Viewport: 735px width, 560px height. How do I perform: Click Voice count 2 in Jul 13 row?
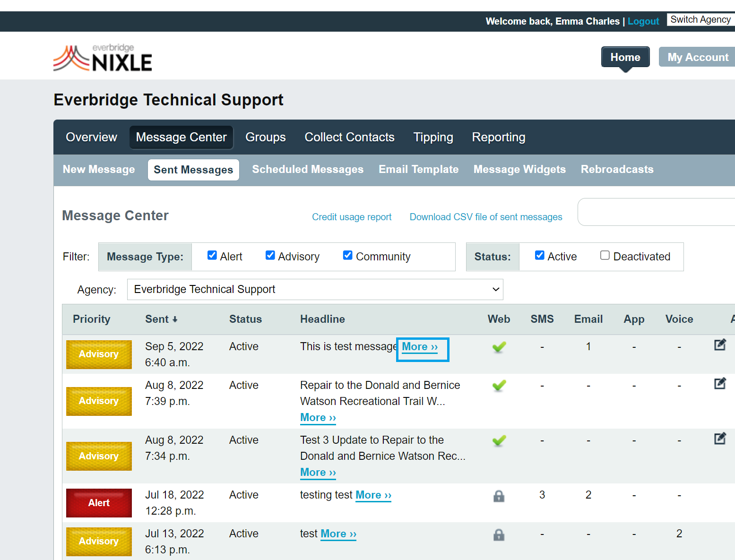pyautogui.click(x=679, y=534)
